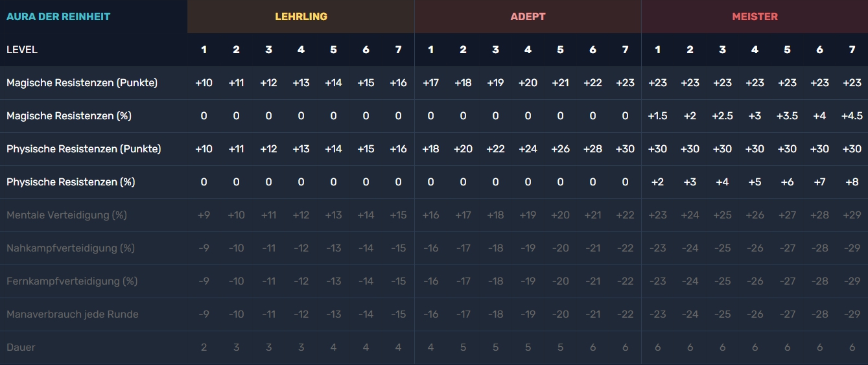Click the Physische Resistenzen (Punkte) row label

click(x=84, y=149)
